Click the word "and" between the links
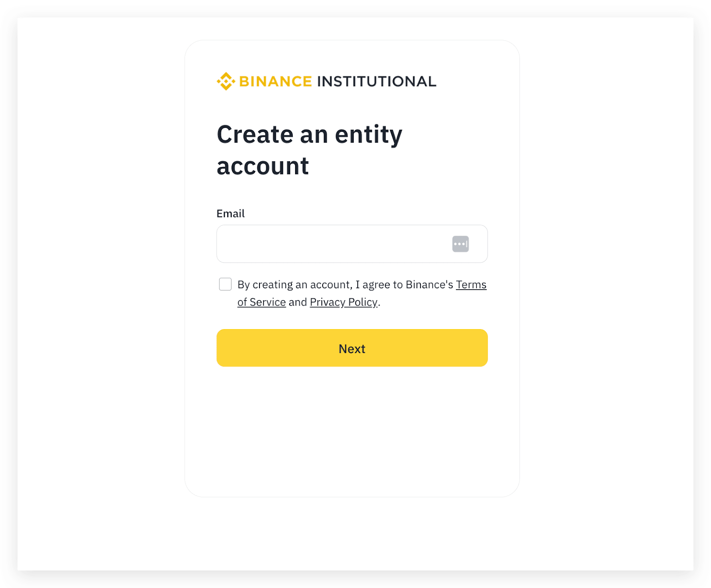Image resolution: width=711 pixels, height=588 pixels. coord(298,302)
